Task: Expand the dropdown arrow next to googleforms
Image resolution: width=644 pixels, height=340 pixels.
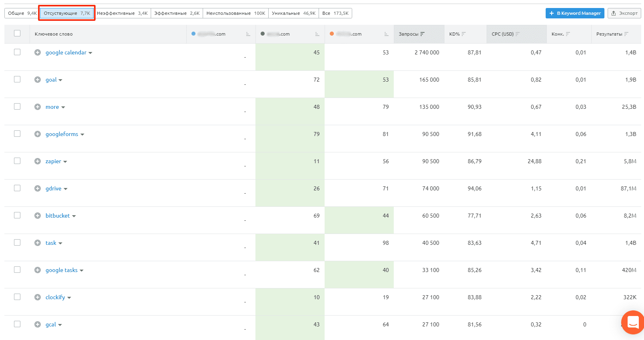Action: 82,134
